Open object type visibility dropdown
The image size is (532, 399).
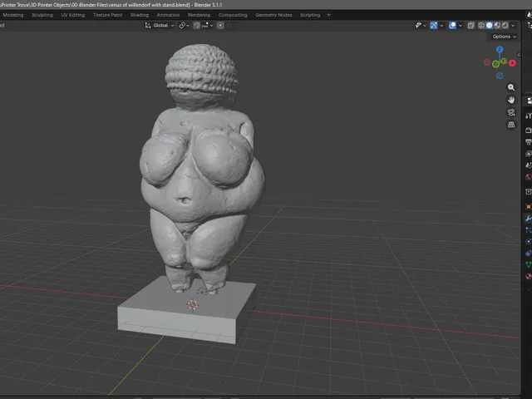click(421, 26)
